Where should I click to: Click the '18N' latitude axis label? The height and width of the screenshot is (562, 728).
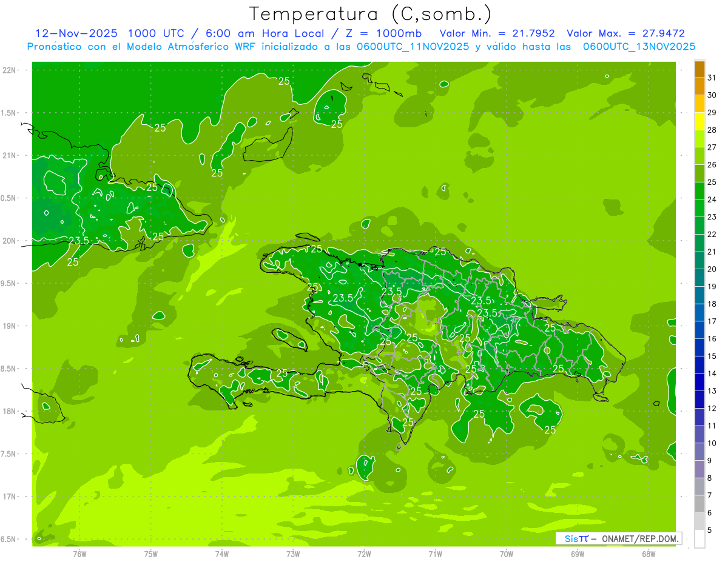pos(9,411)
